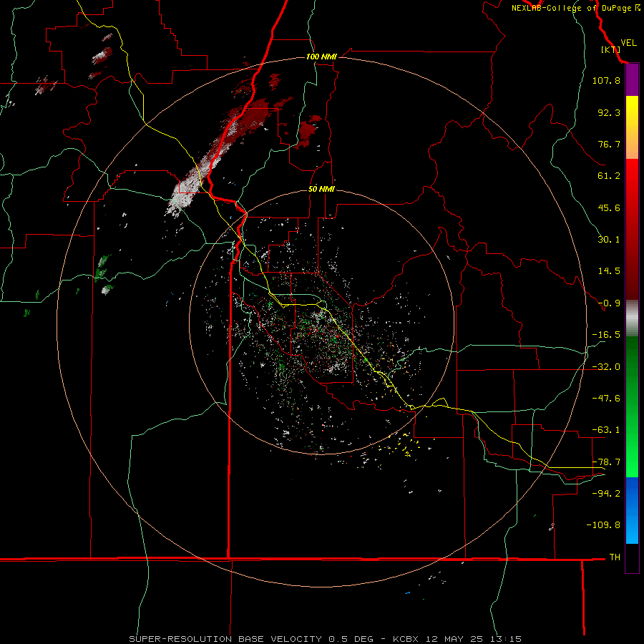Pick the purple segment of velocity scale
This screenshot has width=644, height=644.
coord(632,80)
